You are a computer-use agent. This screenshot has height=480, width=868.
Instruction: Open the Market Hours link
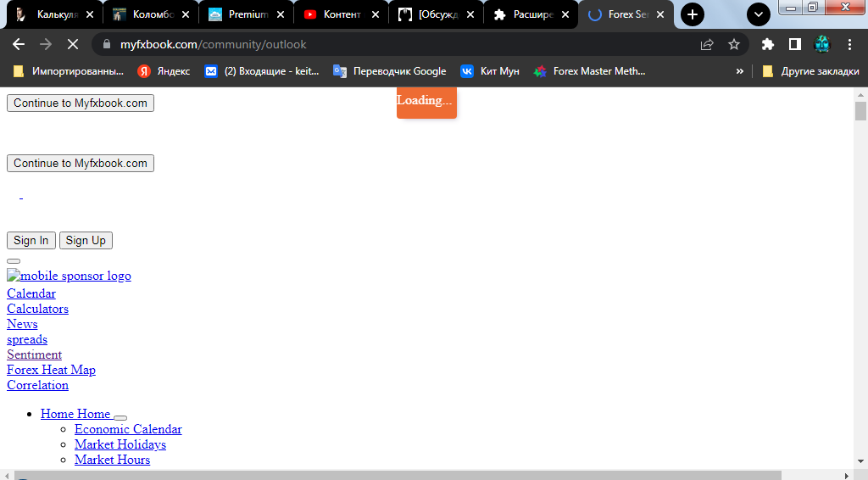[113, 460]
